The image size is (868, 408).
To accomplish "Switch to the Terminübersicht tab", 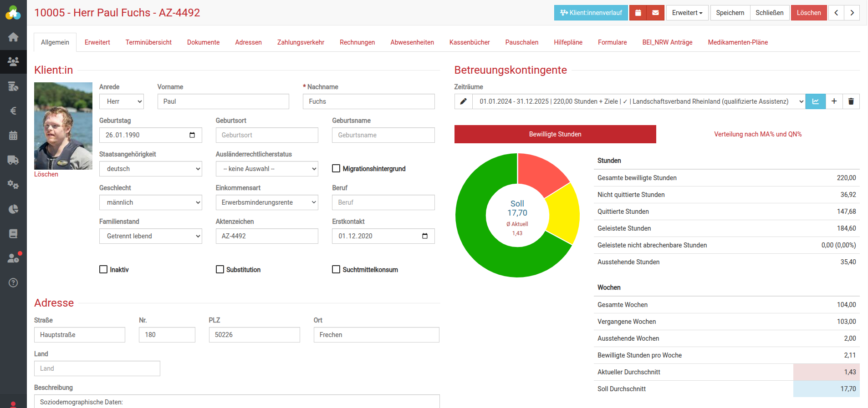I will [x=148, y=42].
